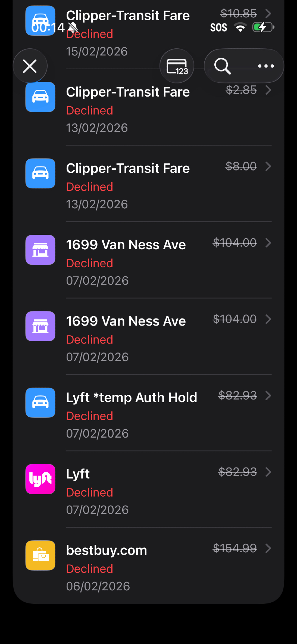The height and width of the screenshot is (644, 297).
Task: Expand the $154.99 bestbuy.com chevron
Action: point(268,548)
